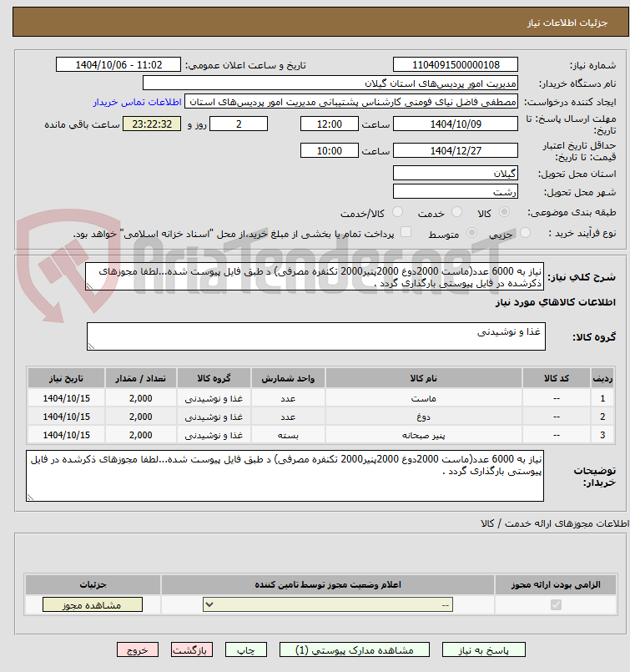630x672 pixels.
Task: Click the ایجاد کننده درخواست field
Action: [351, 102]
